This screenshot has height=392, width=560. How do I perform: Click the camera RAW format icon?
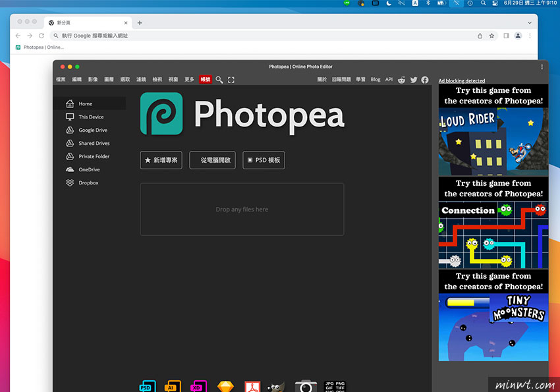tap(306, 386)
